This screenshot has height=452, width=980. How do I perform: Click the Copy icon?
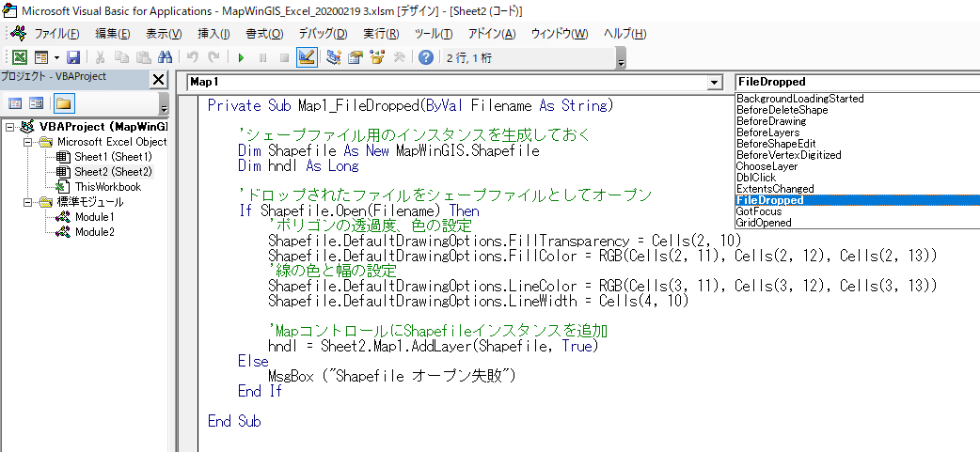pos(122,58)
